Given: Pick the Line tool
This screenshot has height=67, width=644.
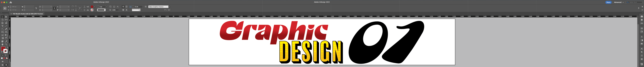Looking at the screenshot, I should point(6,26).
